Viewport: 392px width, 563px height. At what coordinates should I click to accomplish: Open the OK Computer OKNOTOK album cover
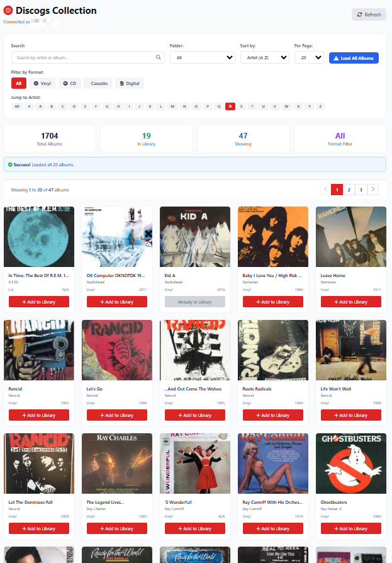[x=117, y=237]
